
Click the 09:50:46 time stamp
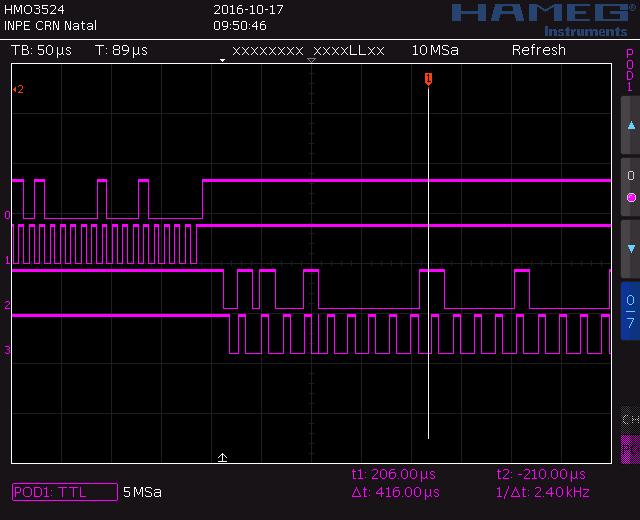point(240,26)
